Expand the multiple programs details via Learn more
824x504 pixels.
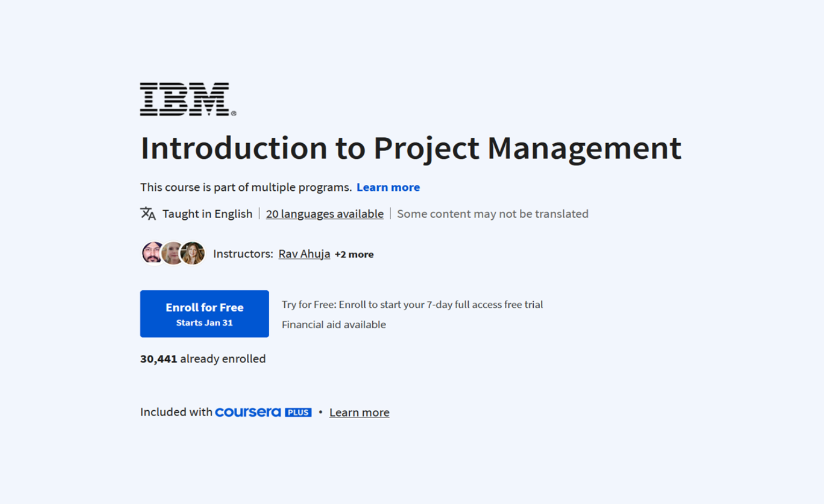pos(388,187)
